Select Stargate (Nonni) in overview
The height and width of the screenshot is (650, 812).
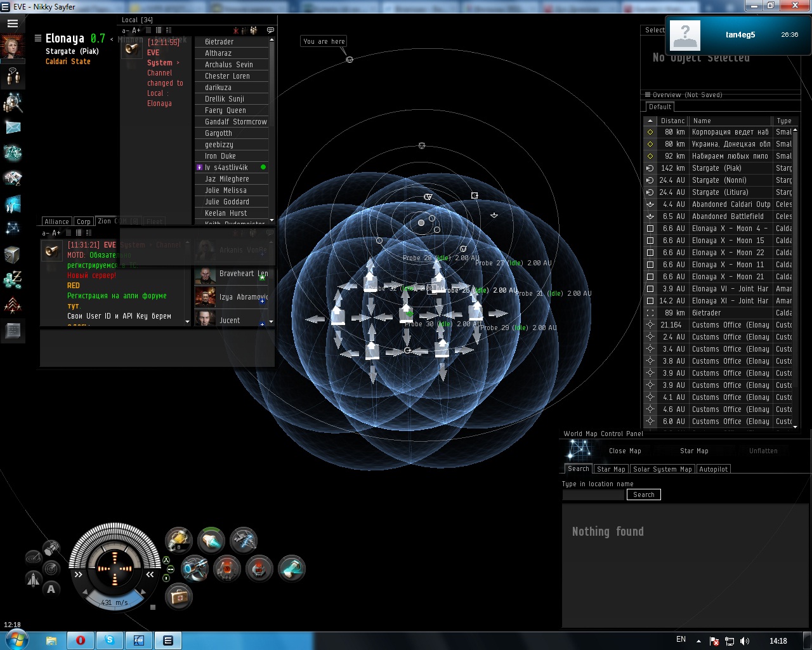pyautogui.click(x=719, y=180)
